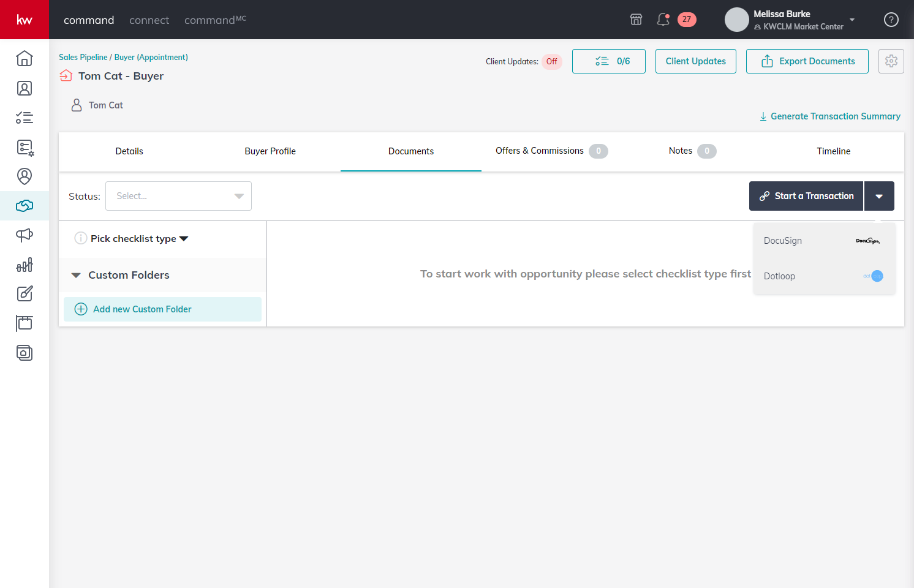
Task: Open the marketplace store icon in header
Action: click(636, 20)
